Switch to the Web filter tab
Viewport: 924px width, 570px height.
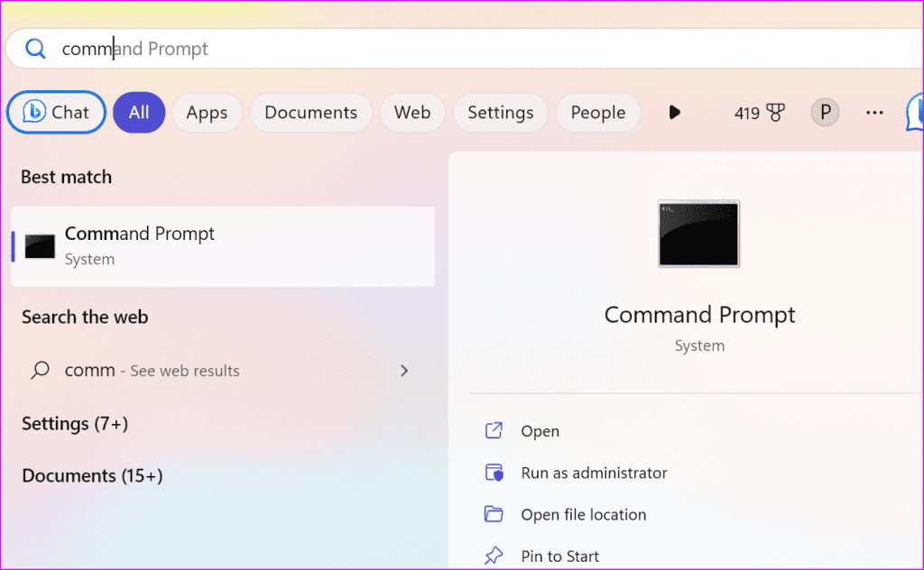[412, 112]
